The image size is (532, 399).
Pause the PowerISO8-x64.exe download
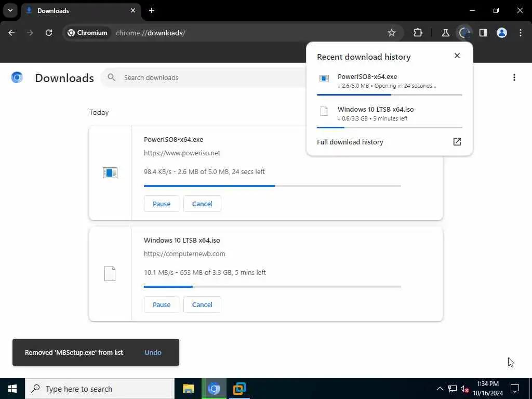[162, 204]
